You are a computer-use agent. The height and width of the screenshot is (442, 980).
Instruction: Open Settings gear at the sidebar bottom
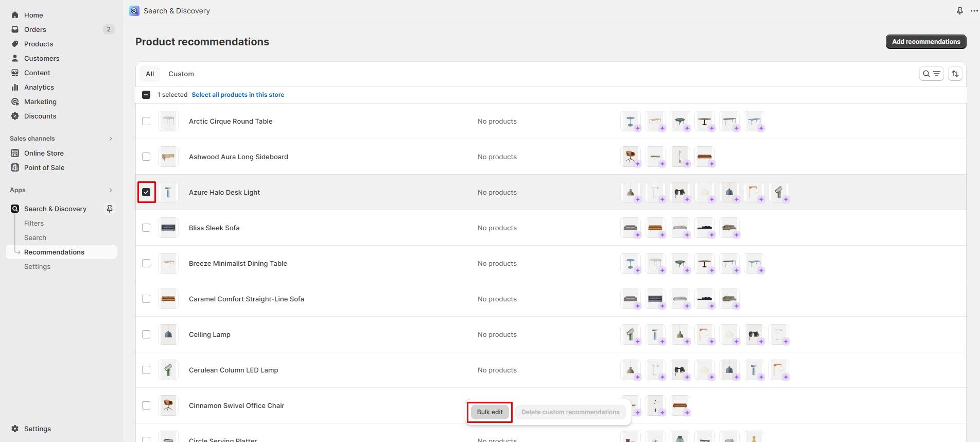click(15, 429)
